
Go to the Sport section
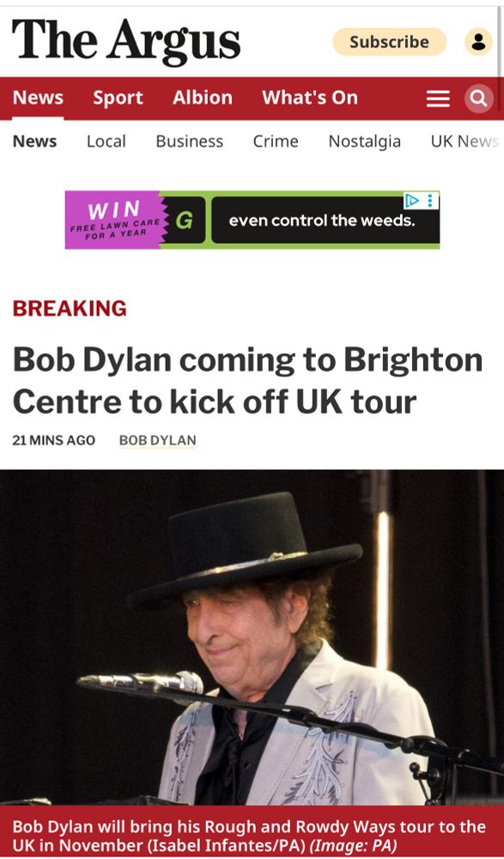(x=118, y=98)
